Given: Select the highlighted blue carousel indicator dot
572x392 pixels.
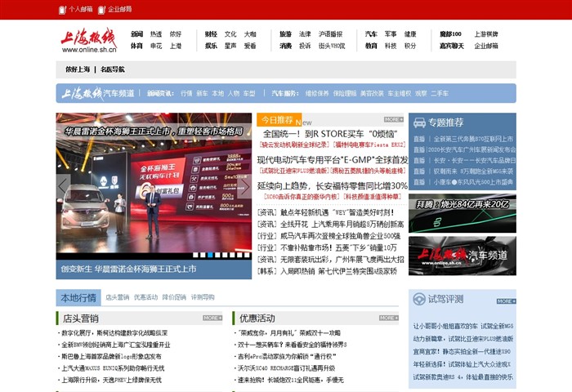Looking at the screenshot, I should click(x=210, y=255).
